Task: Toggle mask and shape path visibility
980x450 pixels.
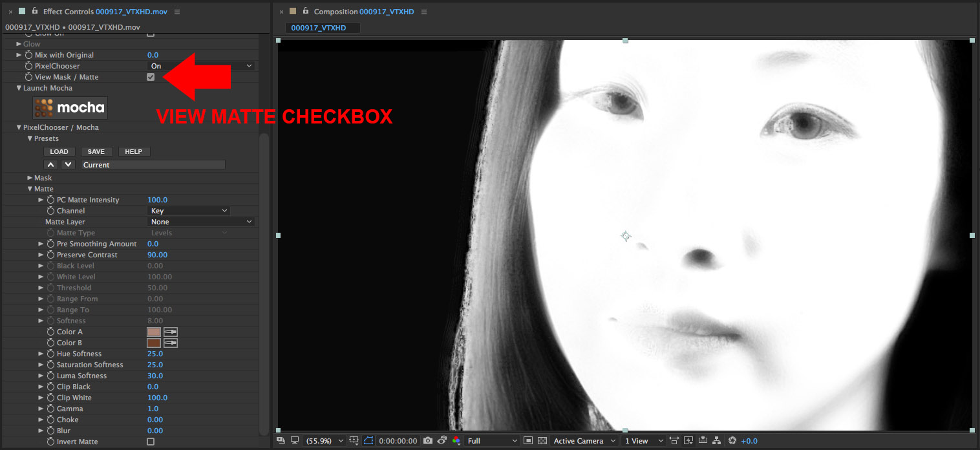Action: tap(369, 441)
